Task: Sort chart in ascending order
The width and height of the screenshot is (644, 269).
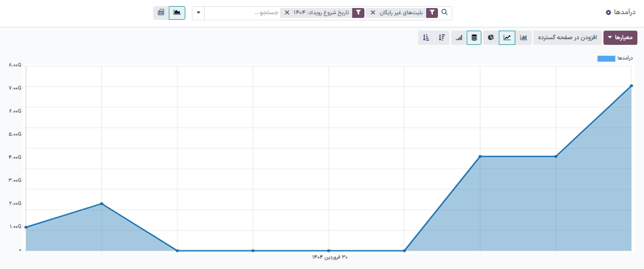Action: pos(426,38)
